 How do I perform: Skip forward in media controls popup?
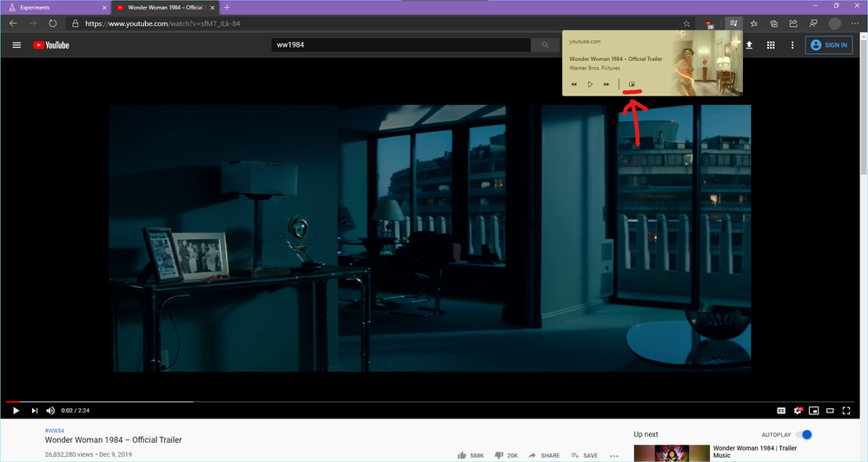pyautogui.click(x=606, y=84)
